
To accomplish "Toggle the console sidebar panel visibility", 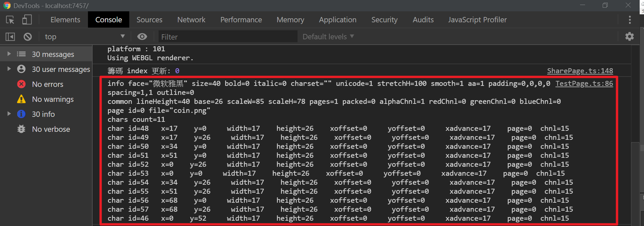I will tap(10, 37).
